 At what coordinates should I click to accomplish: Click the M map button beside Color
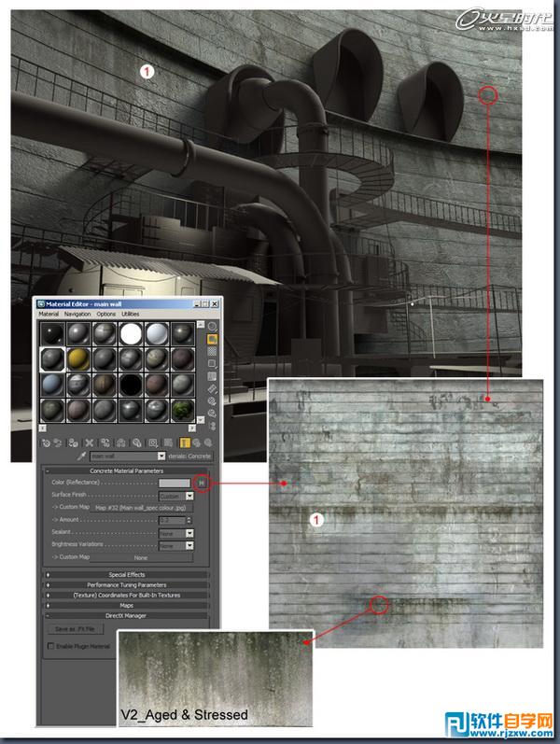coord(202,484)
